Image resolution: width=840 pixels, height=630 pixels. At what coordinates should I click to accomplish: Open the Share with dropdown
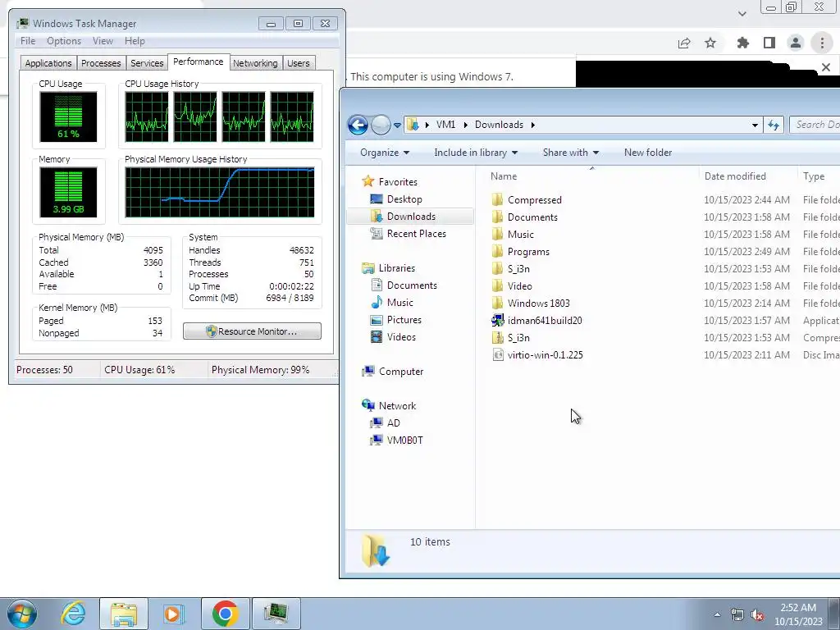tap(571, 153)
